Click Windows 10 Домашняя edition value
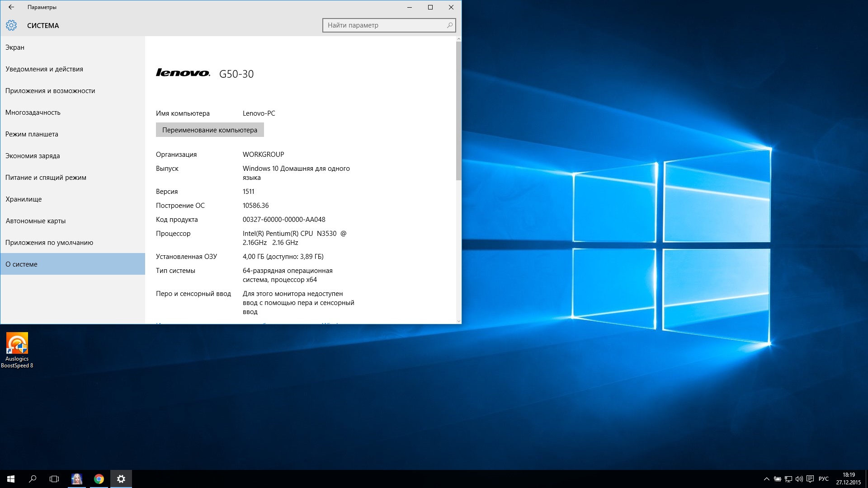The height and width of the screenshot is (488, 868). pyautogui.click(x=296, y=173)
